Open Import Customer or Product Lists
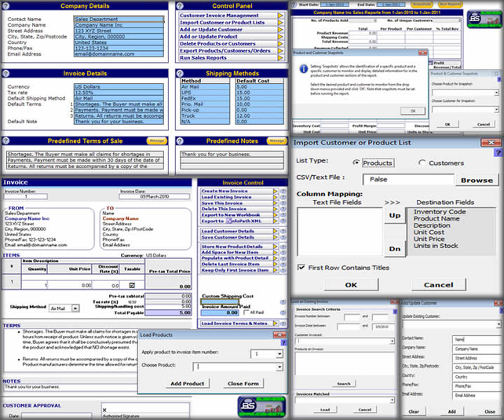 pyautogui.click(x=222, y=23)
